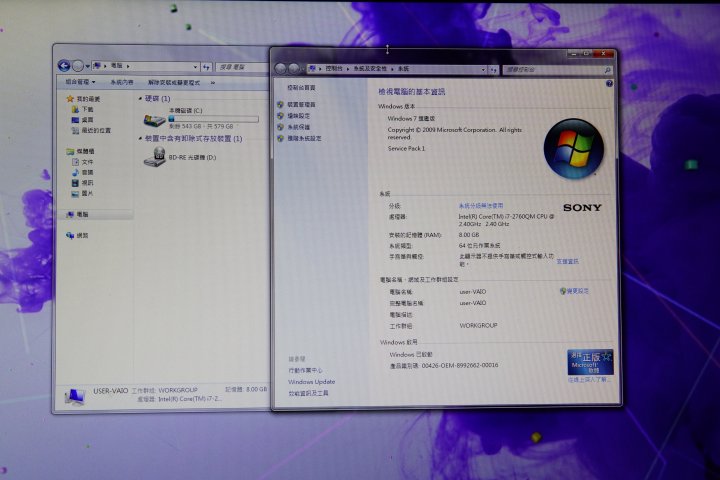The width and height of the screenshot is (720, 480).
Task: Open 最近的位置 in navigation pane
Action: coord(91,130)
